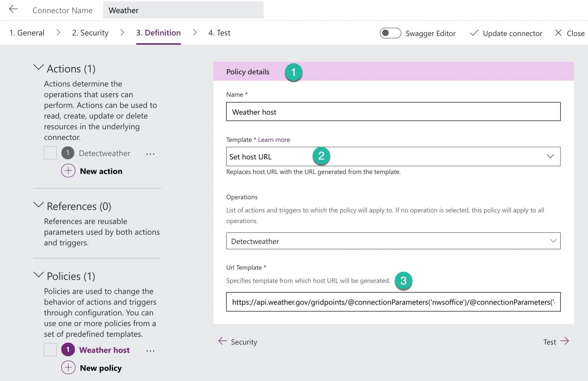Check the Detectweather action checkbox
The image size is (588, 381).
tap(50, 153)
